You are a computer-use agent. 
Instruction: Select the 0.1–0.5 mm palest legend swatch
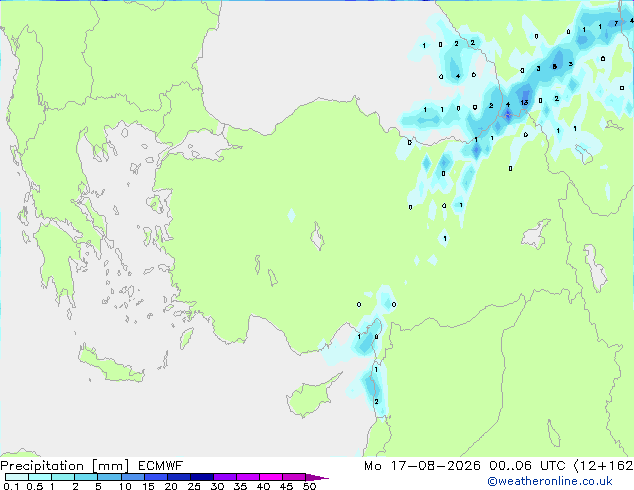click(x=17, y=477)
